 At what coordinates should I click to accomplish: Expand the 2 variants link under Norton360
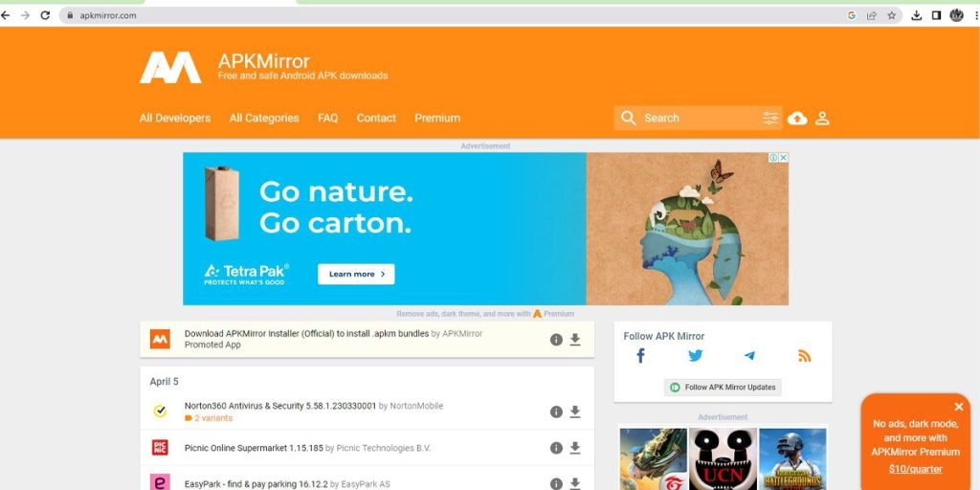point(209,418)
